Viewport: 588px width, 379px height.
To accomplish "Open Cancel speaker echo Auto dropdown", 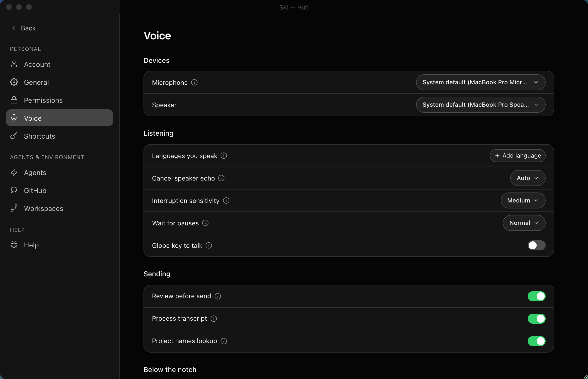I will (x=528, y=178).
